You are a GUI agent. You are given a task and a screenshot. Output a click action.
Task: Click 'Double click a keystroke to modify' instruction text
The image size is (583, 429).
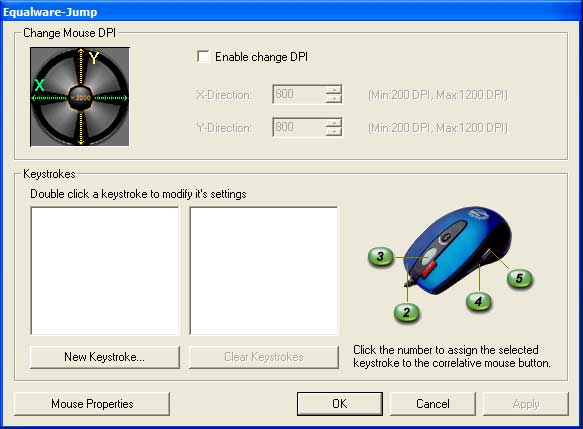(x=138, y=194)
